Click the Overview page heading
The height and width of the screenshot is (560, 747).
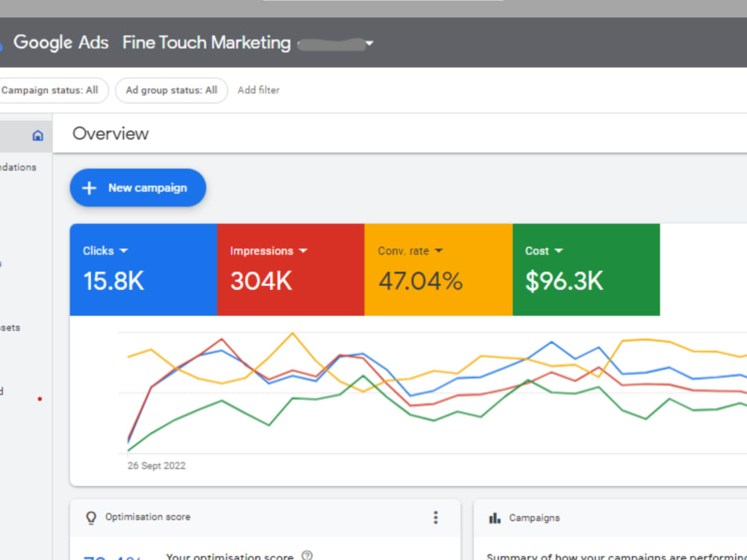[111, 134]
